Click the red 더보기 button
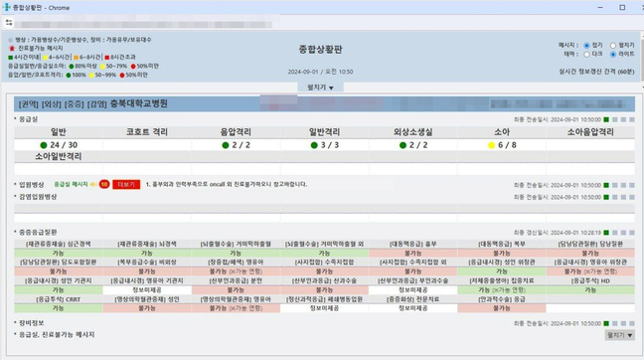This screenshot has width=644, height=360. [x=126, y=185]
